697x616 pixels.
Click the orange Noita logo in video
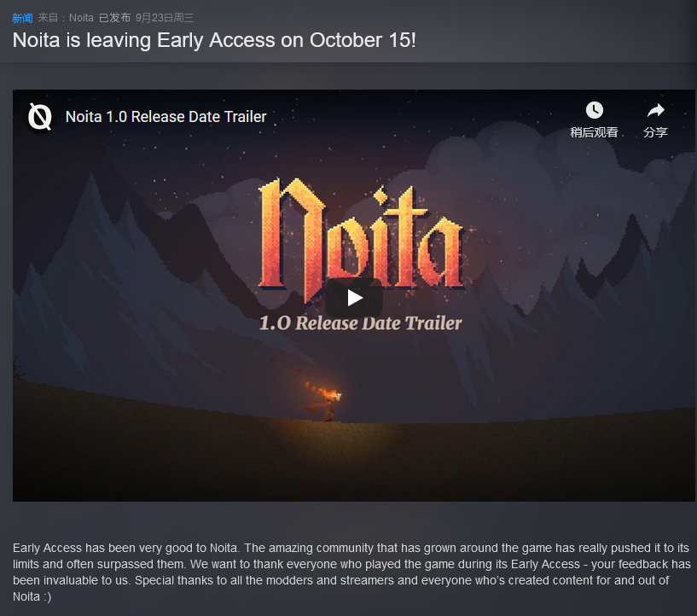(361, 238)
